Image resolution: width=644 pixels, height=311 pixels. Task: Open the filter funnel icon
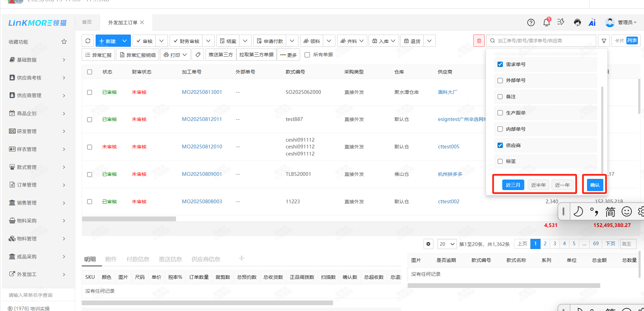click(604, 41)
